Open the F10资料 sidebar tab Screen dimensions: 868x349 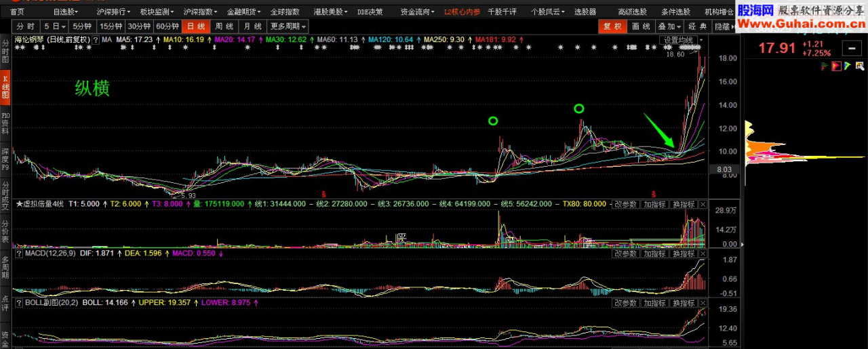pyautogui.click(x=5, y=125)
